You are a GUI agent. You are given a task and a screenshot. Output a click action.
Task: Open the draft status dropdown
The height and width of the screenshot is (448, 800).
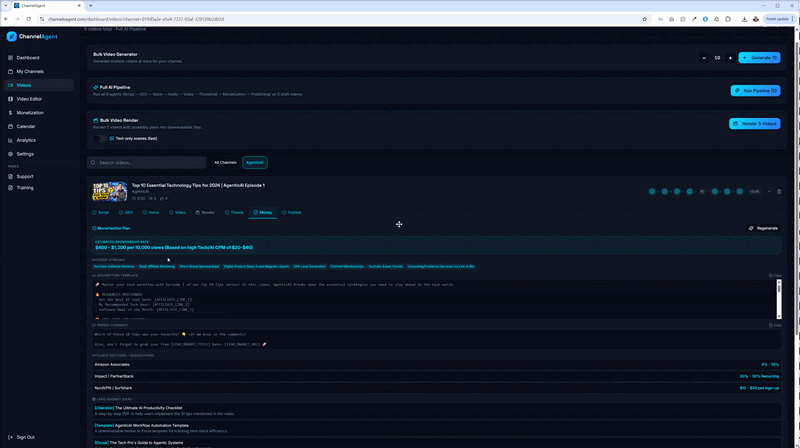[x=756, y=191]
